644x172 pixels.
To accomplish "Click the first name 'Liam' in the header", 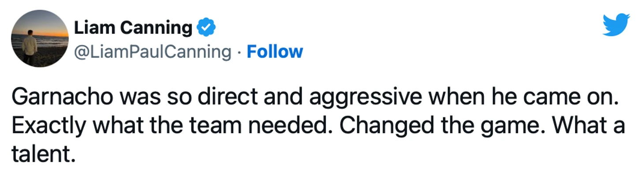I will [94, 28].
